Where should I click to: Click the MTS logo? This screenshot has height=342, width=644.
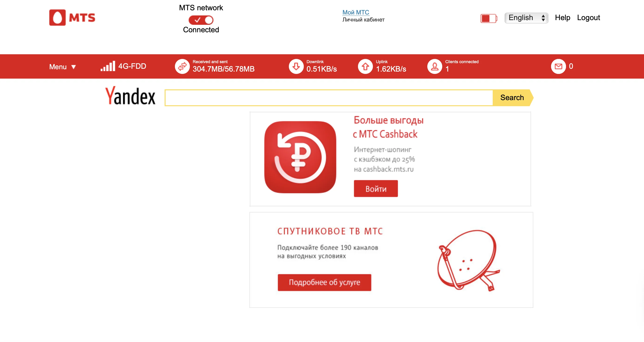pos(72,18)
